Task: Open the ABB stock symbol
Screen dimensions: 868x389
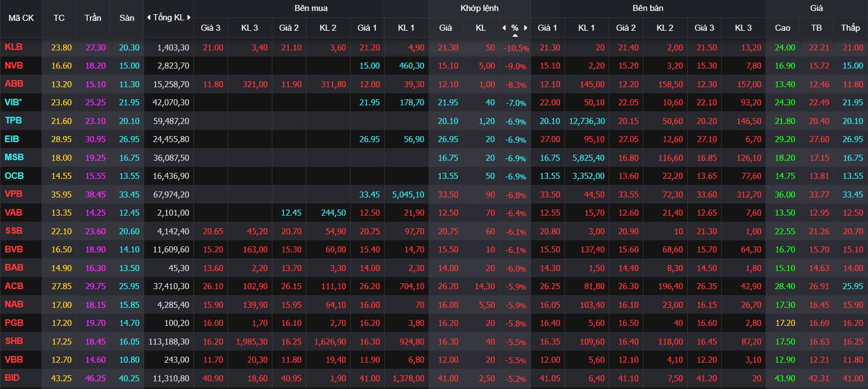Action: [x=14, y=84]
